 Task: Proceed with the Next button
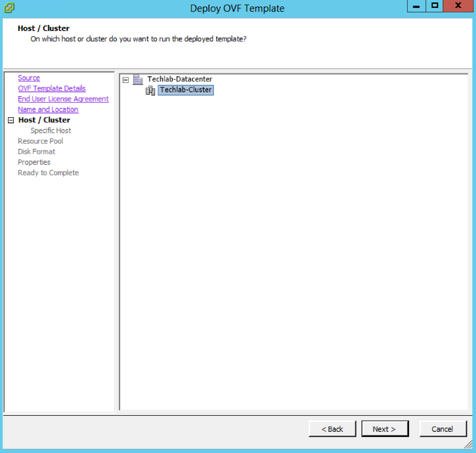click(x=385, y=429)
